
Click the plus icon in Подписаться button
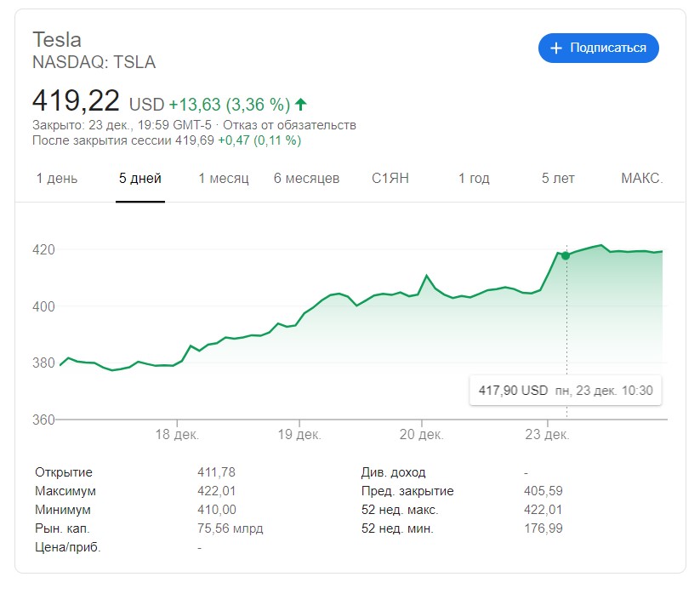pos(557,49)
